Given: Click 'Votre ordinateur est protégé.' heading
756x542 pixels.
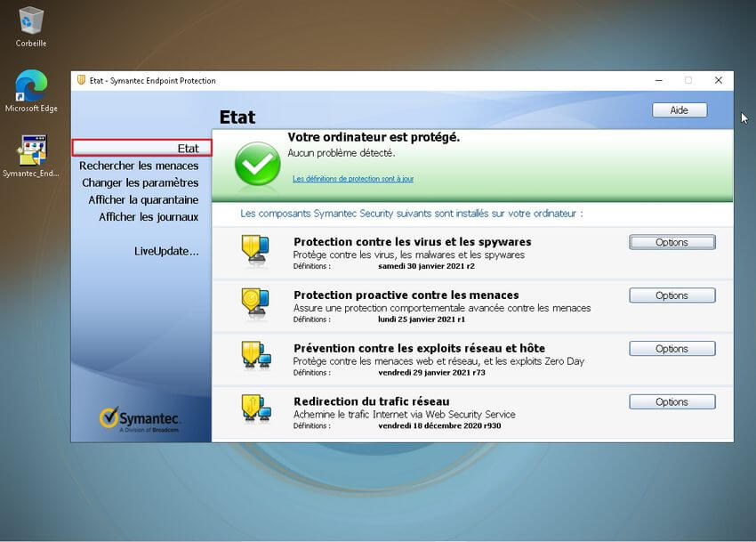Looking at the screenshot, I should 374,137.
